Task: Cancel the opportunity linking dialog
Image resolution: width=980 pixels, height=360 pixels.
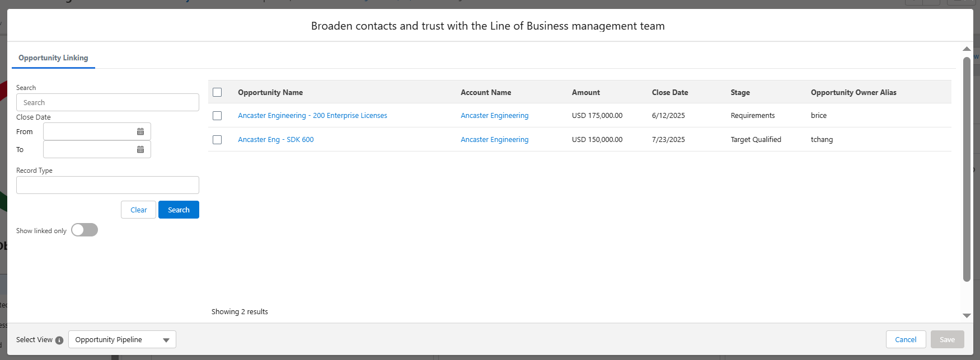Action: pos(905,340)
